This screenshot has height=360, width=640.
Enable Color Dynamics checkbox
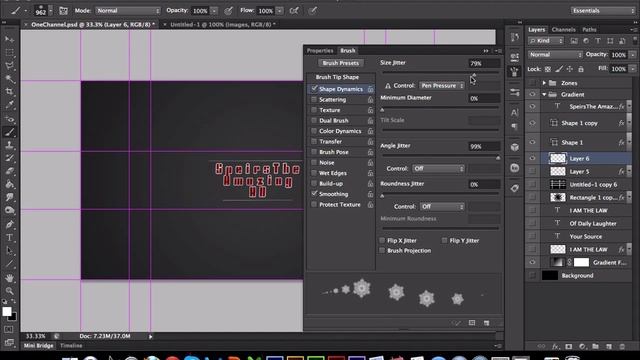314,131
